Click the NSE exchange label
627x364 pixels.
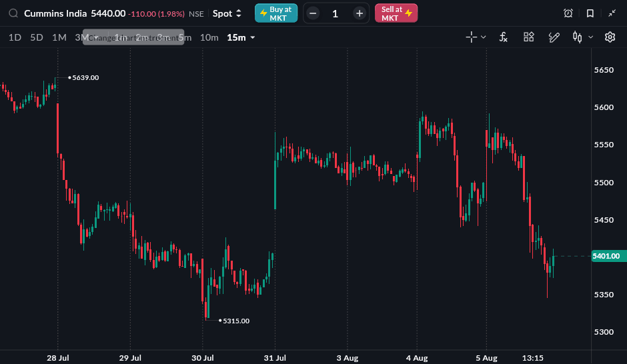pos(196,14)
